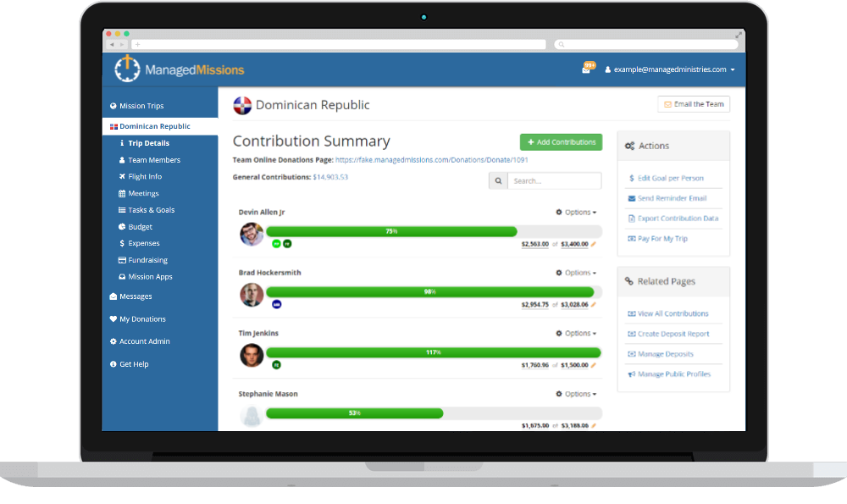Open the Manage Deposits page
The height and width of the screenshot is (504, 847).
(660, 354)
